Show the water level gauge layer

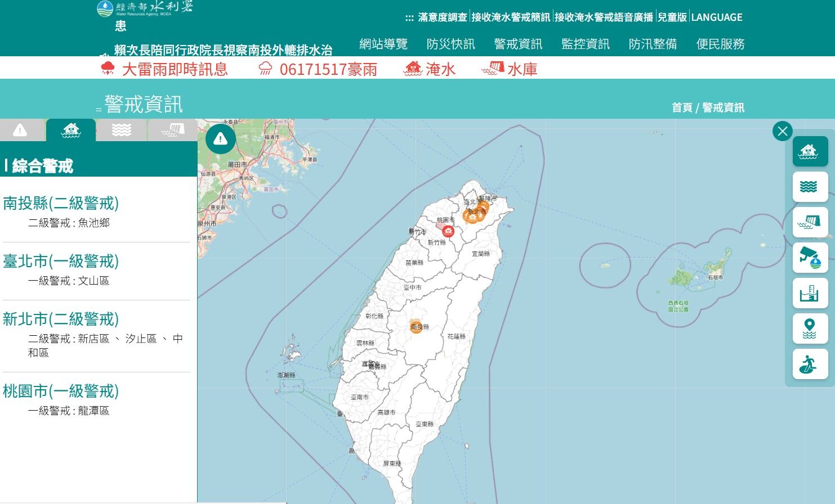click(x=810, y=293)
